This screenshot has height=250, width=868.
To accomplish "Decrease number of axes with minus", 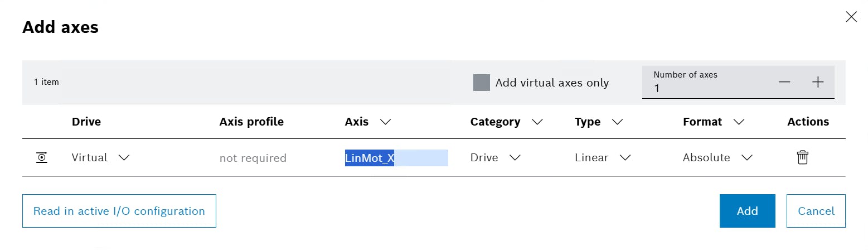I will pyautogui.click(x=784, y=82).
